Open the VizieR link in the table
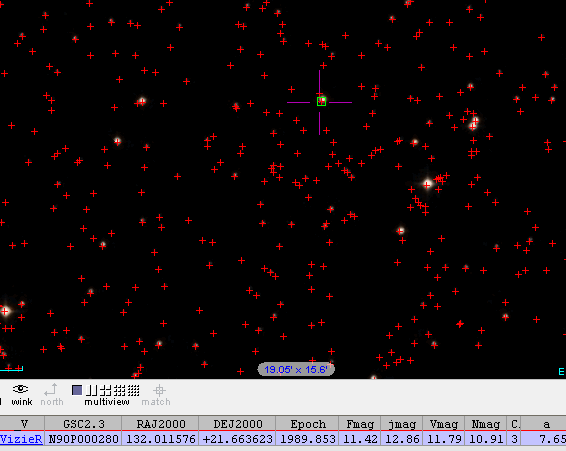 point(22,439)
